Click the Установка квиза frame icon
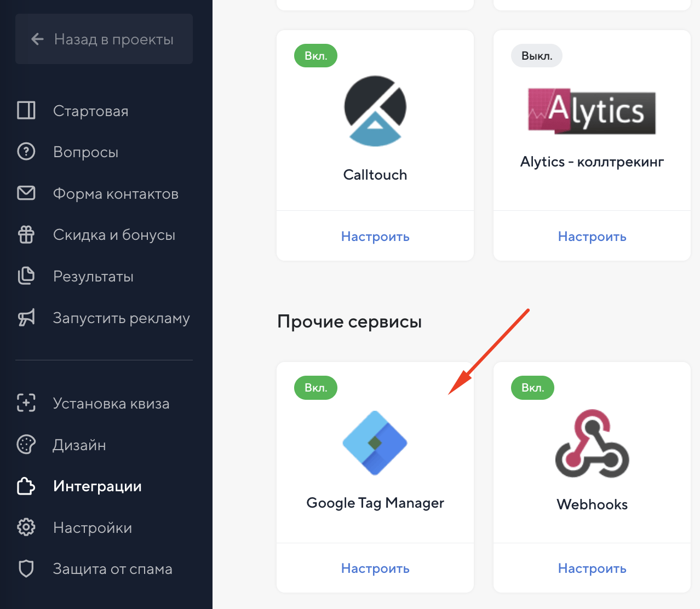Image resolution: width=700 pixels, height=609 pixels. click(26, 403)
